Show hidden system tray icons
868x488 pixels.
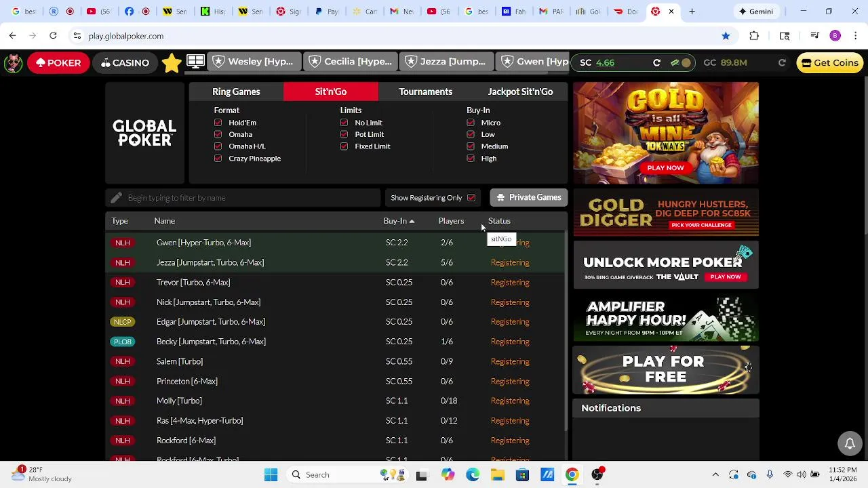coord(715,474)
